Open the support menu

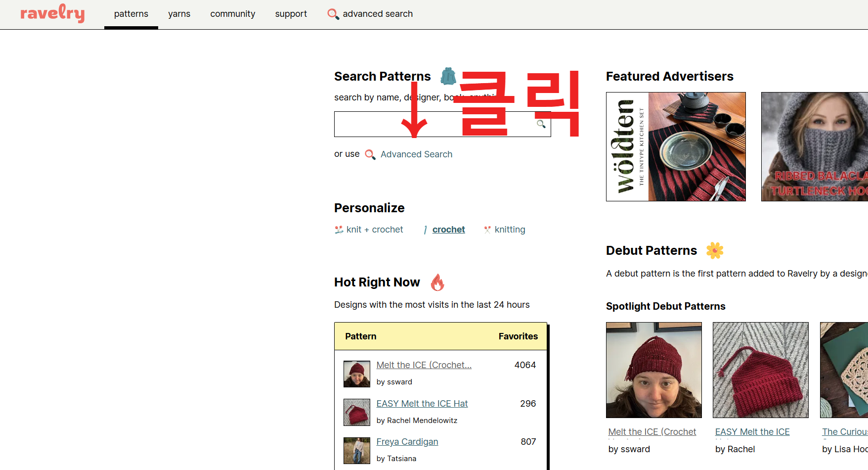(x=291, y=14)
